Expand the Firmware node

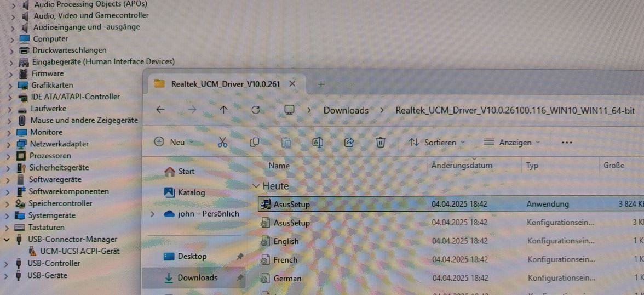click(x=10, y=74)
